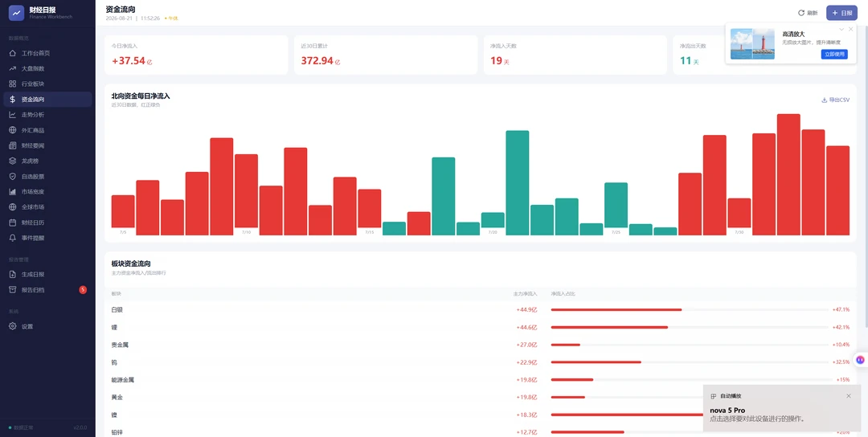Click 立即使用 button in popup
This screenshot has width=868, height=437.
834,54
